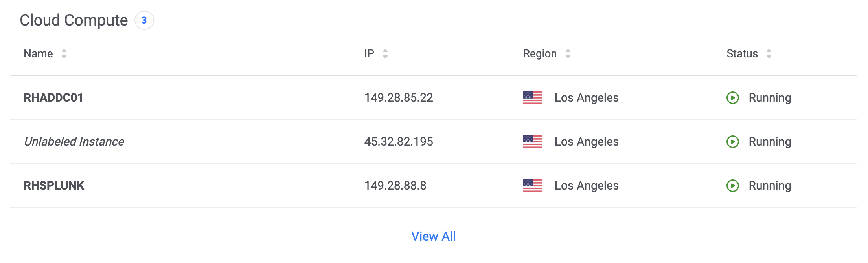Sort instances by the Region column arrows
The image size is (868, 263).
568,54
